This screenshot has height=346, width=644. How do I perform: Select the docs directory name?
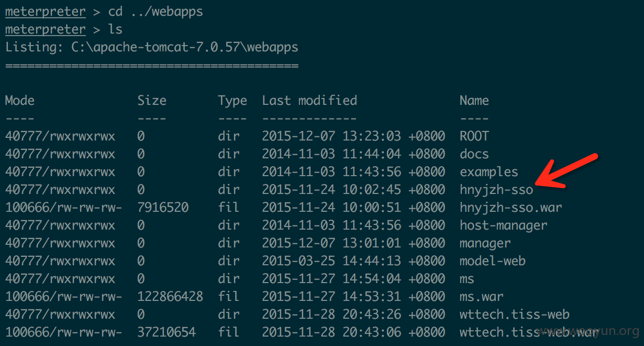(x=474, y=154)
